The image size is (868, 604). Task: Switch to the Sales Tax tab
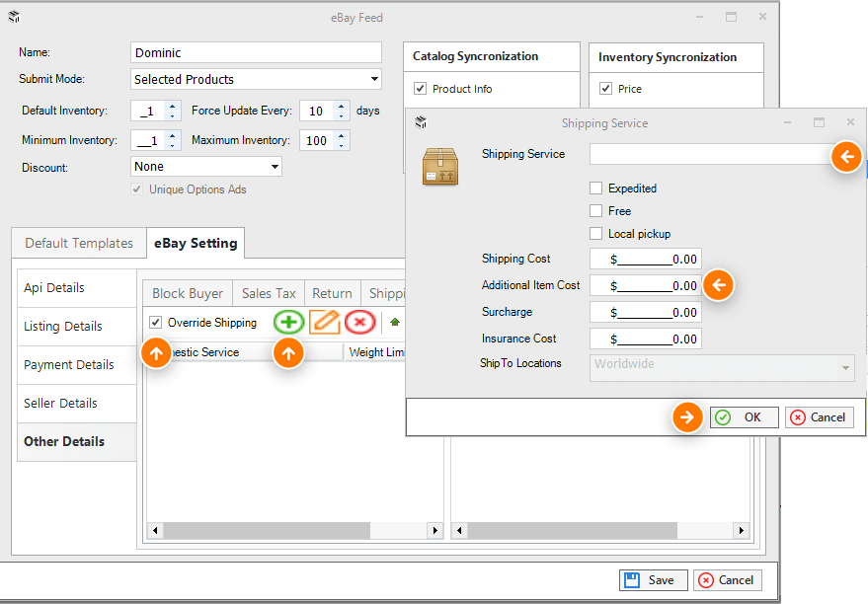click(269, 293)
